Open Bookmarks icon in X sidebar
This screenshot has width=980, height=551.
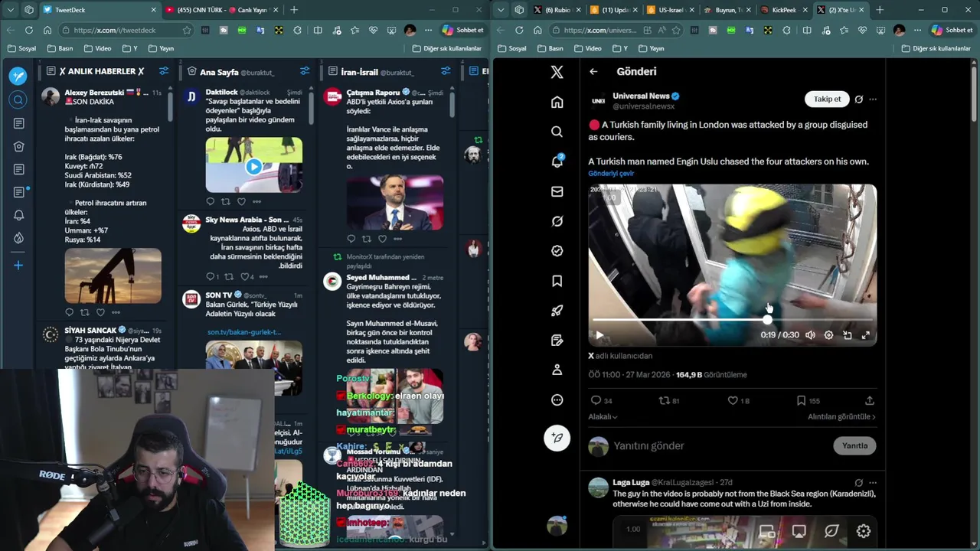[557, 281]
